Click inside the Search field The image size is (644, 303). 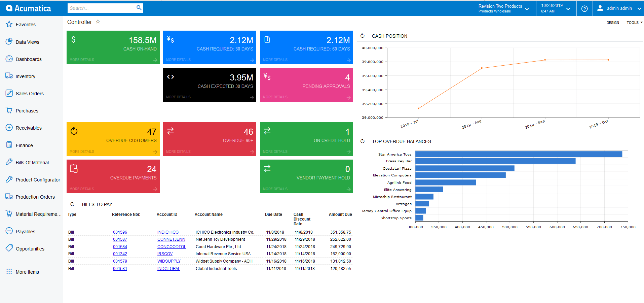tap(101, 8)
